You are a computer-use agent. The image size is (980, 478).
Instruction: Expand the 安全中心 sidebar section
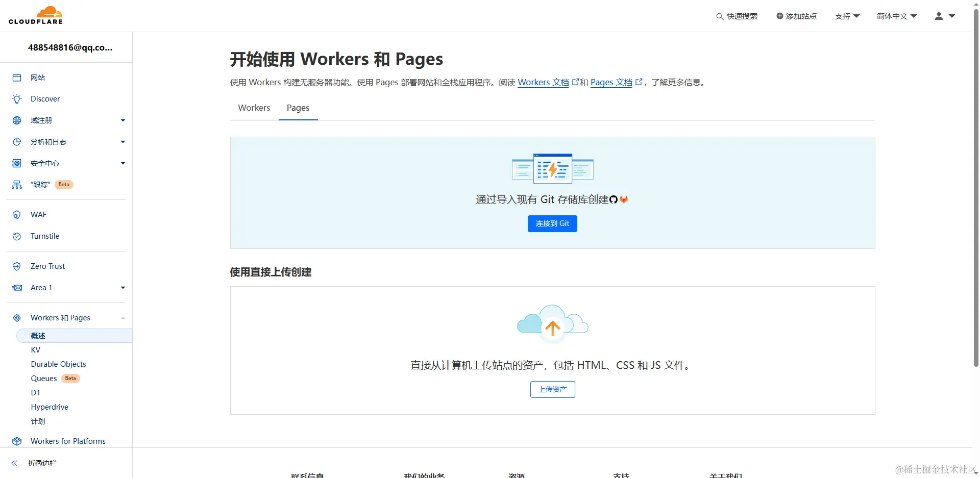tap(123, 163)
